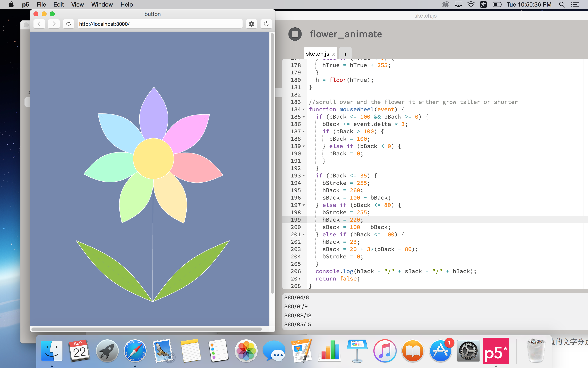Reload the localhost preview page
This screenshot has width=588, height=368.
(x=69, y=24)
